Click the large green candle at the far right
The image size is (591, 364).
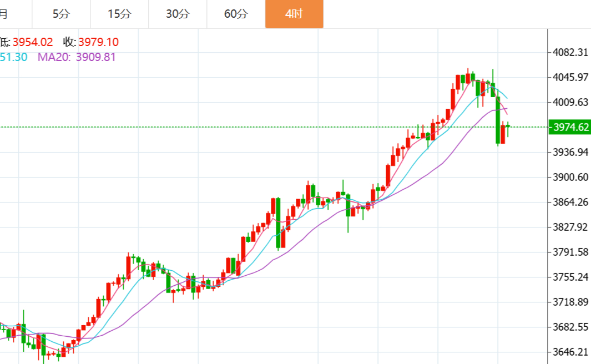(498, 120)
